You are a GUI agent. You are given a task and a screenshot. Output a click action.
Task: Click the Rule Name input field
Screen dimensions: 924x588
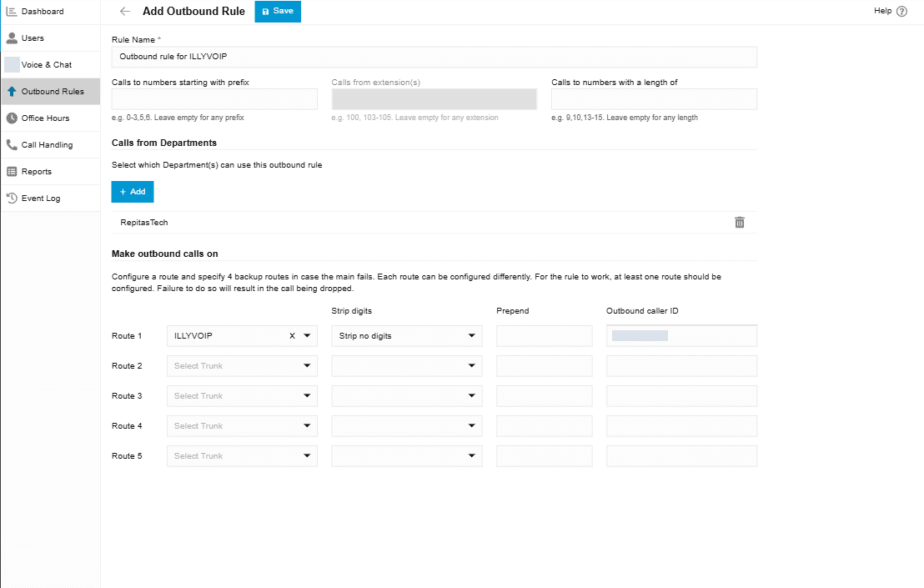click(x=434, y=57)
